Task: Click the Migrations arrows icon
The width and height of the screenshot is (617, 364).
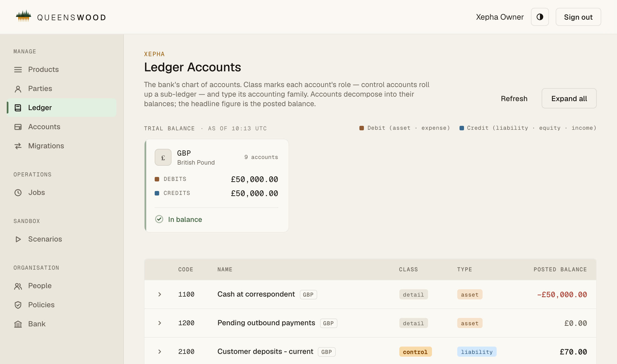Action: 18,146
